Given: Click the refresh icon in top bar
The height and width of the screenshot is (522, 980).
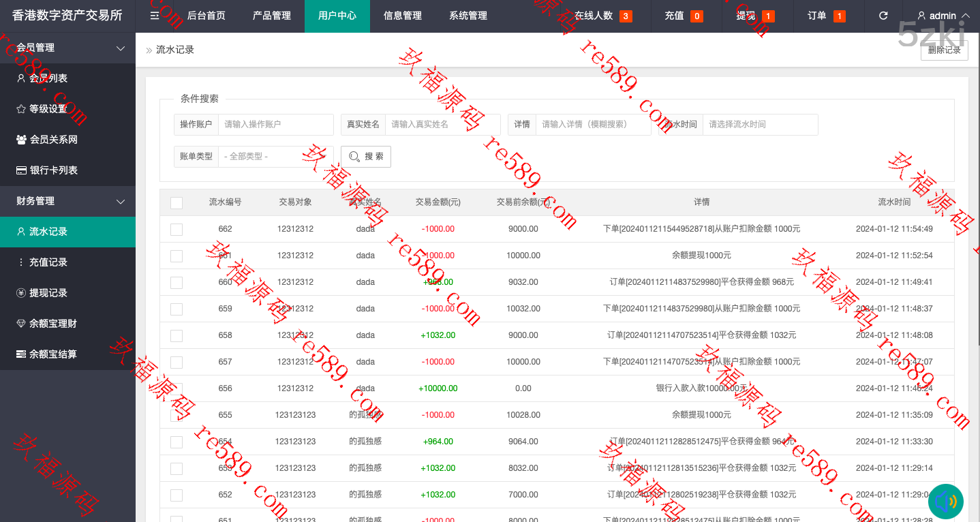Looking at the screenshot, I should 883,16.
